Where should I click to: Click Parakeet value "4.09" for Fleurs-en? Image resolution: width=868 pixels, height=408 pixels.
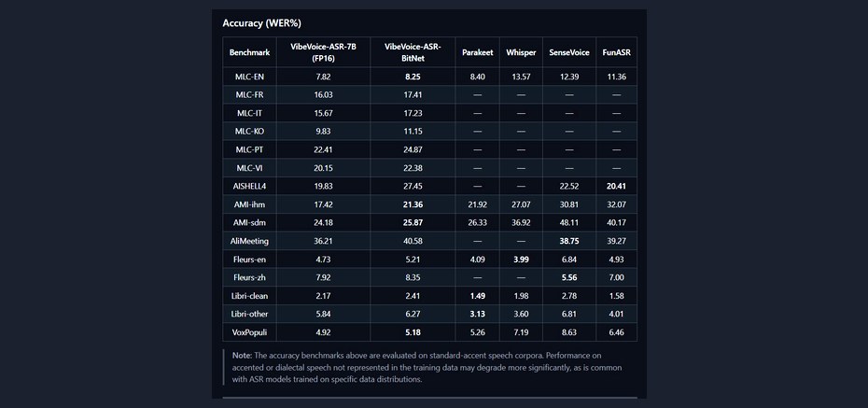point(477,259)
